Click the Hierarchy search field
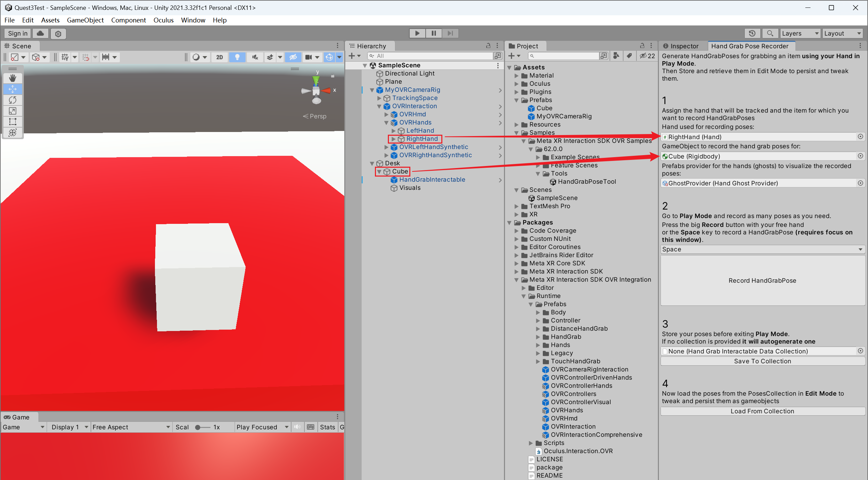The width and height of the screenshot is (868, 480). 430,56
